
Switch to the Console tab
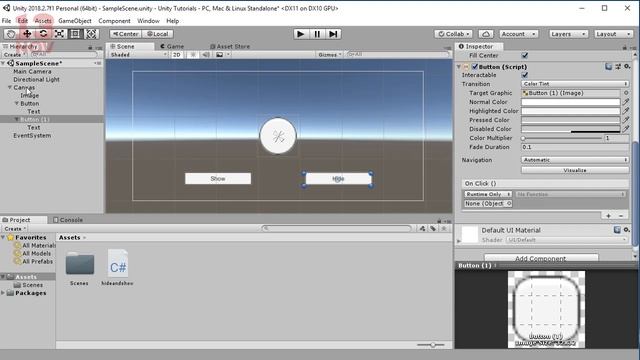pyautogui.click(x=68, y=220)
